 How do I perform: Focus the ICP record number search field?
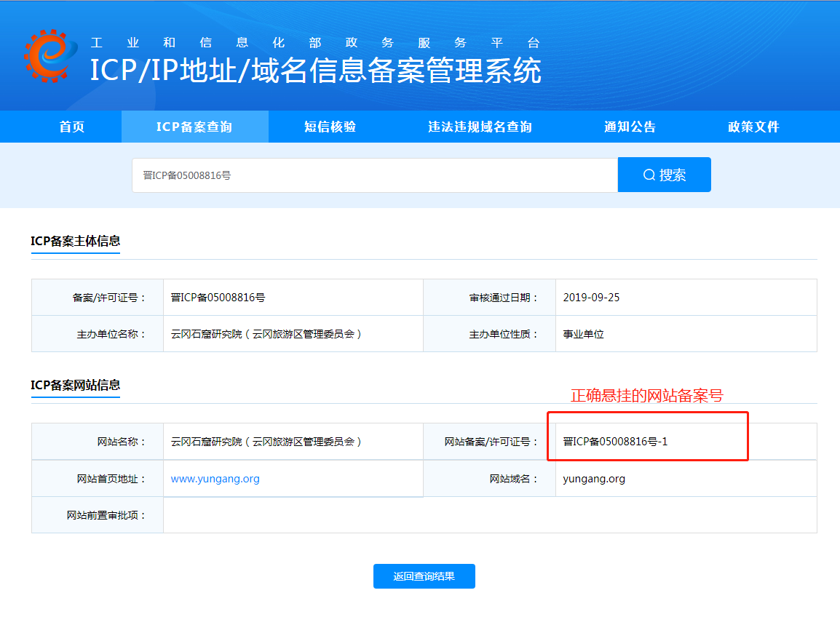tap(374, 175)
